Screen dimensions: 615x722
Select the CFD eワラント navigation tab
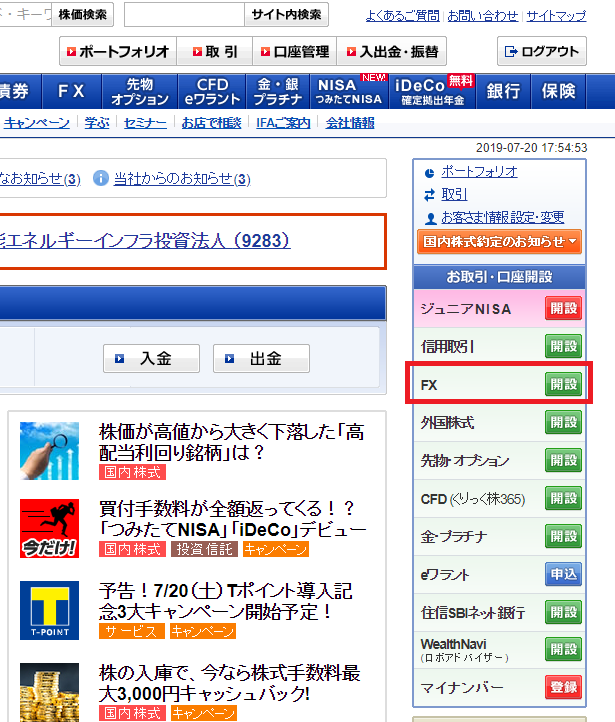point(212,91)
